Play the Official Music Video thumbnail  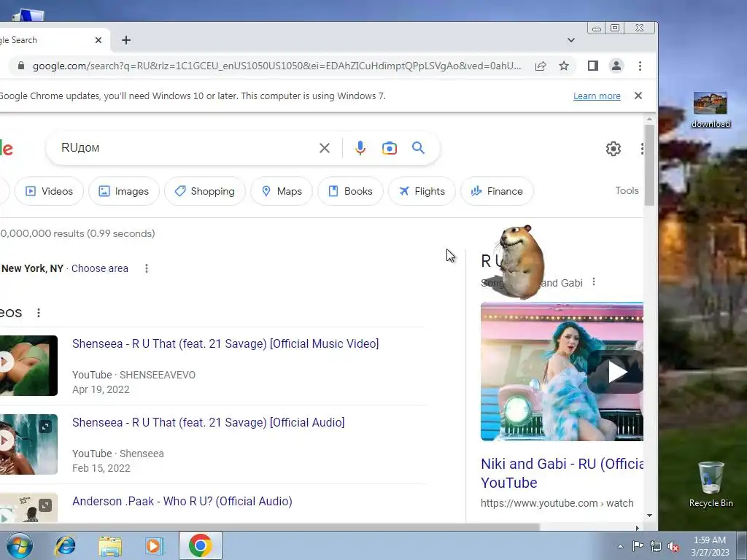click(28, 366)
